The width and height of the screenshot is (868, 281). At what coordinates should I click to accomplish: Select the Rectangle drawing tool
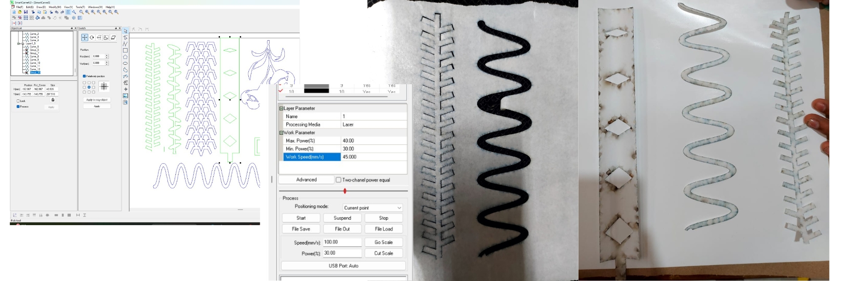click(125, 50)
